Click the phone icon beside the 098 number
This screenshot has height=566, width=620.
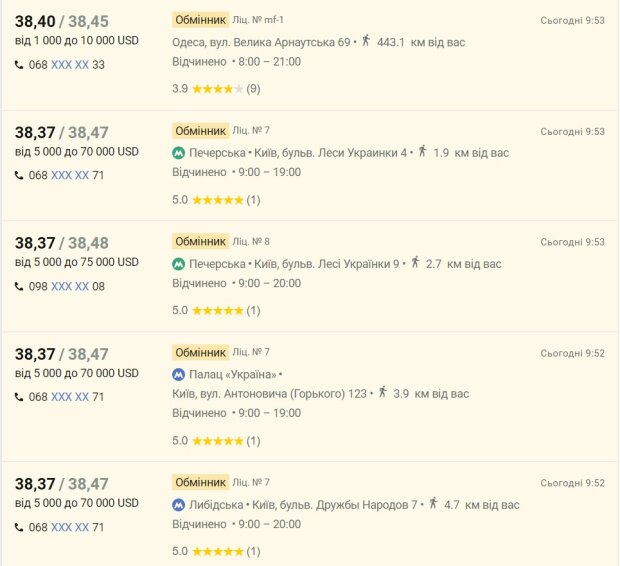click(19, 286)
